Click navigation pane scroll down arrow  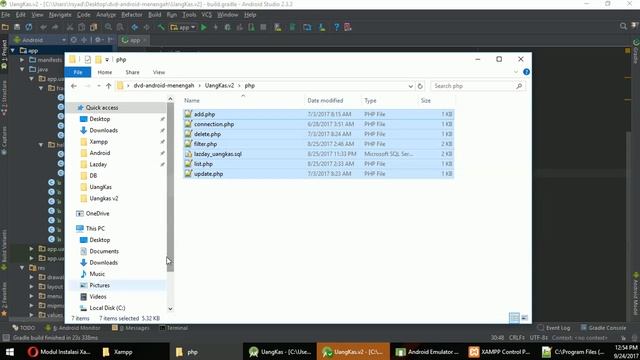pos(170,309)
